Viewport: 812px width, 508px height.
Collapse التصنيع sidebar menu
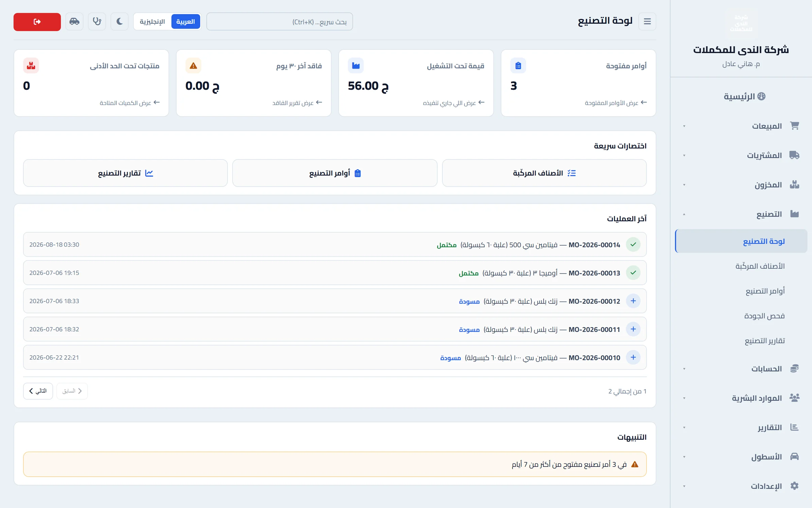pyautogui.click(x=741, y=214)
